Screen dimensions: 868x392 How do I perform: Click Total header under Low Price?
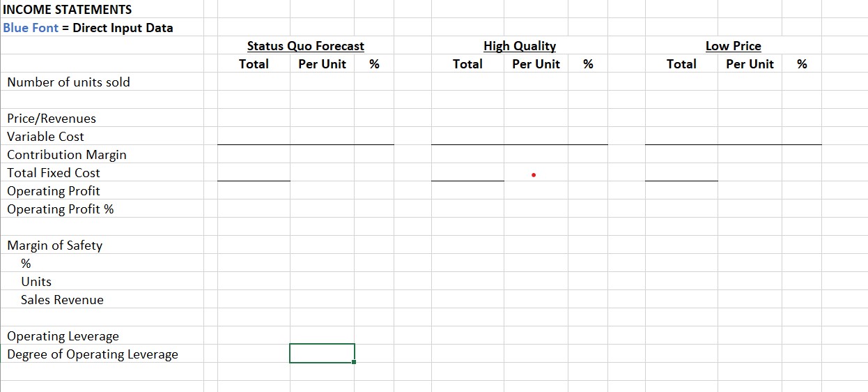[681, 64]
